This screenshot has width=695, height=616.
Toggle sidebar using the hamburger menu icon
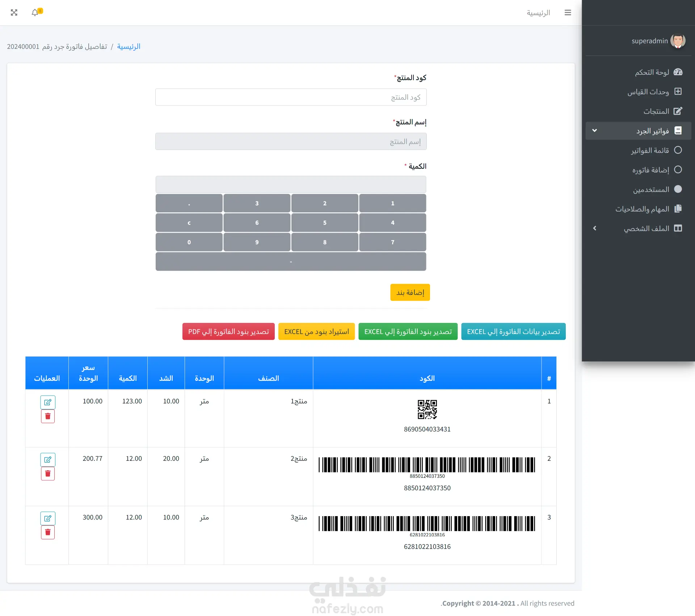568,13
